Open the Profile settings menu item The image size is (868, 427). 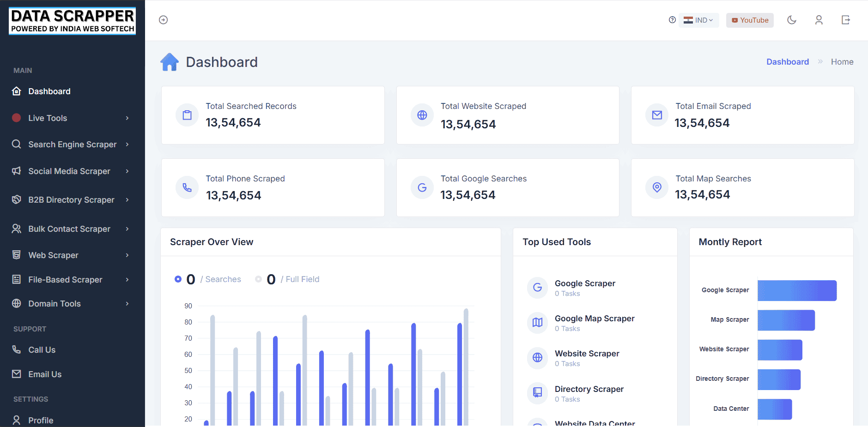tap(41, 420)
